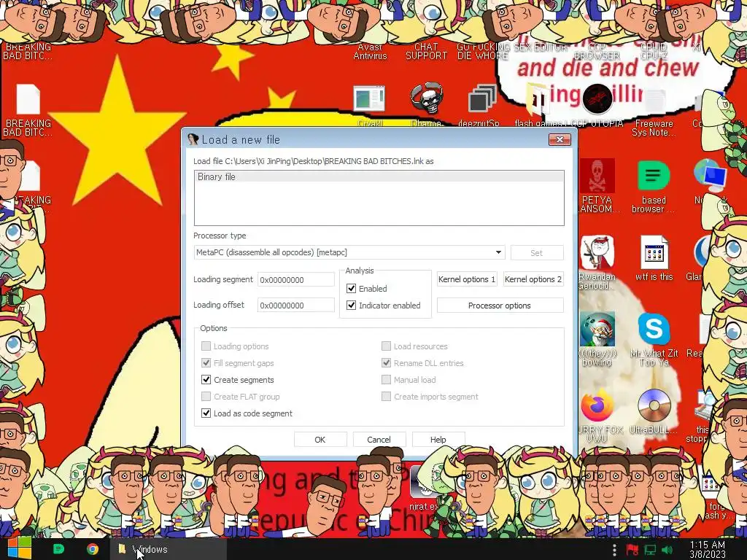Uncheck Create segments option
747x560 pixels.
tap(206, 379)
